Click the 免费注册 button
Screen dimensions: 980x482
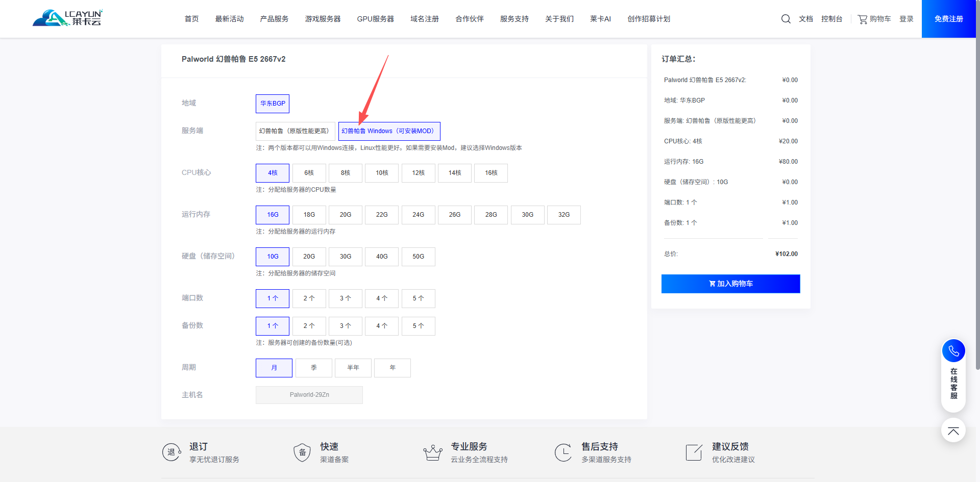(949, 19)
